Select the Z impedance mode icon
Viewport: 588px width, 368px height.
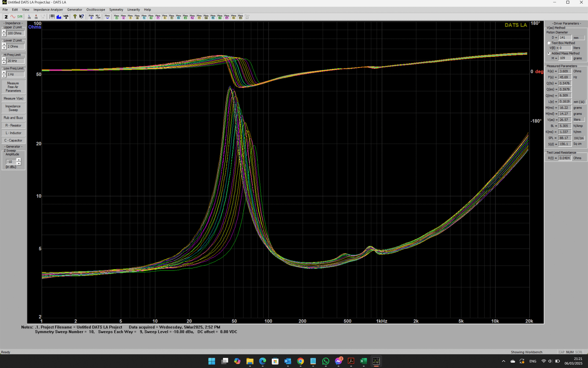(6, 17)
